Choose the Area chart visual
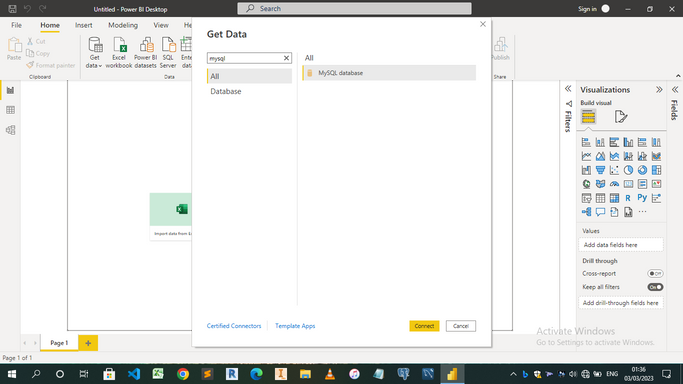683x384 pixels. coord(600,156)
